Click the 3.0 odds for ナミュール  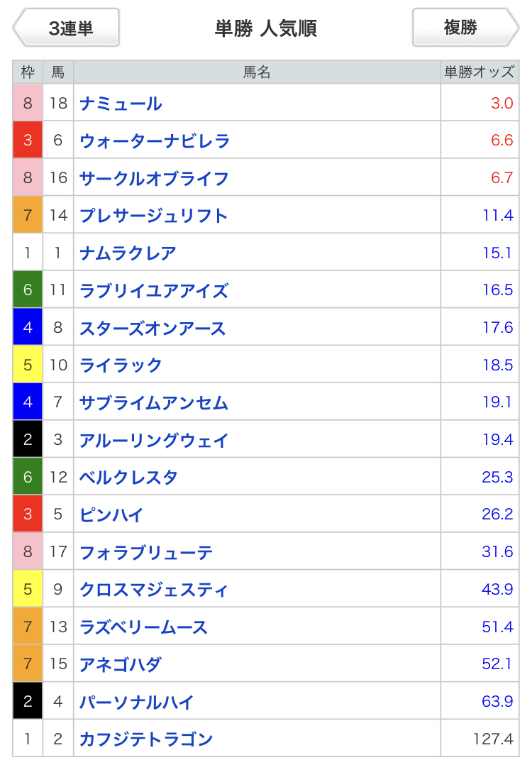(x=502, y=103)
